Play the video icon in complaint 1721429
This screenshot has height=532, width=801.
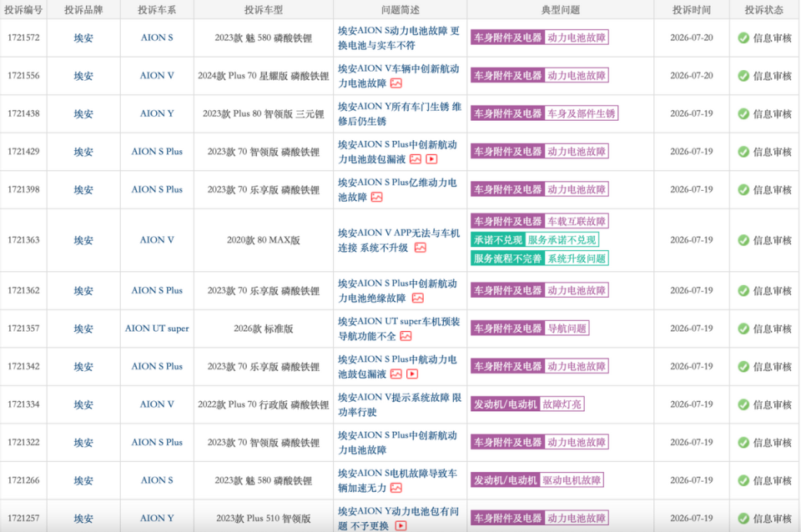[x=431, y=159]
